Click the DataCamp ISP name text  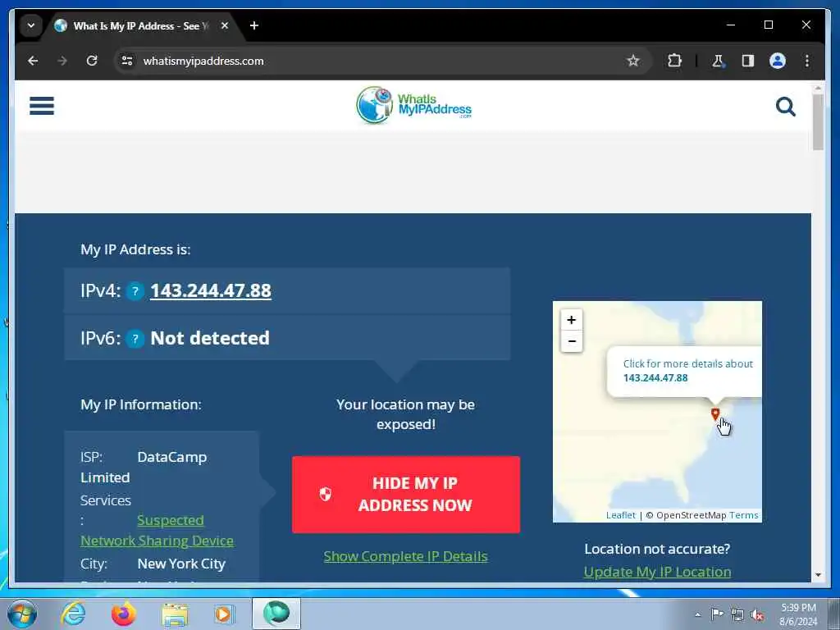click(172, 457)
